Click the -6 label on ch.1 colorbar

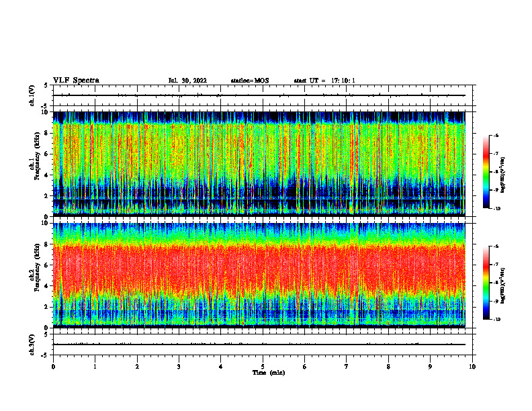point(496,135)
